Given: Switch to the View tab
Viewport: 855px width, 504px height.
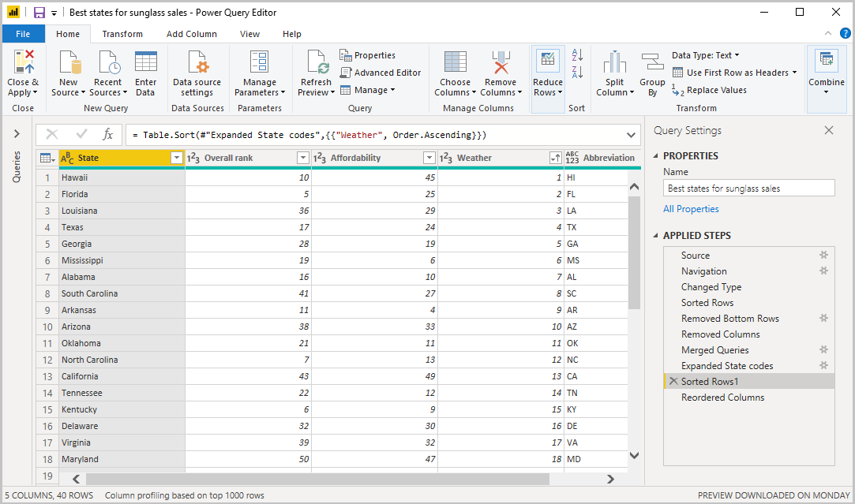Looking at the screenshot, I should (249, 34).
